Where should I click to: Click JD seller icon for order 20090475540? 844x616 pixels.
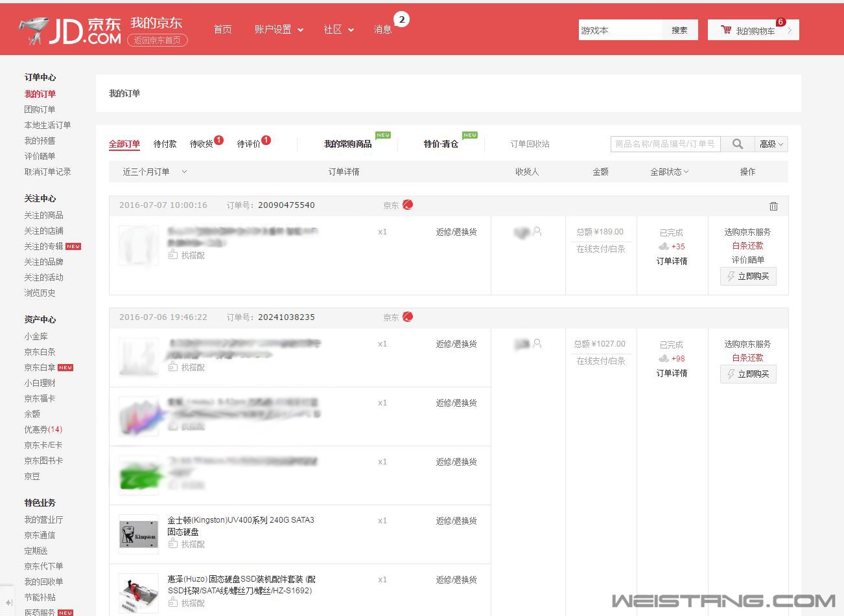(408, 205)
